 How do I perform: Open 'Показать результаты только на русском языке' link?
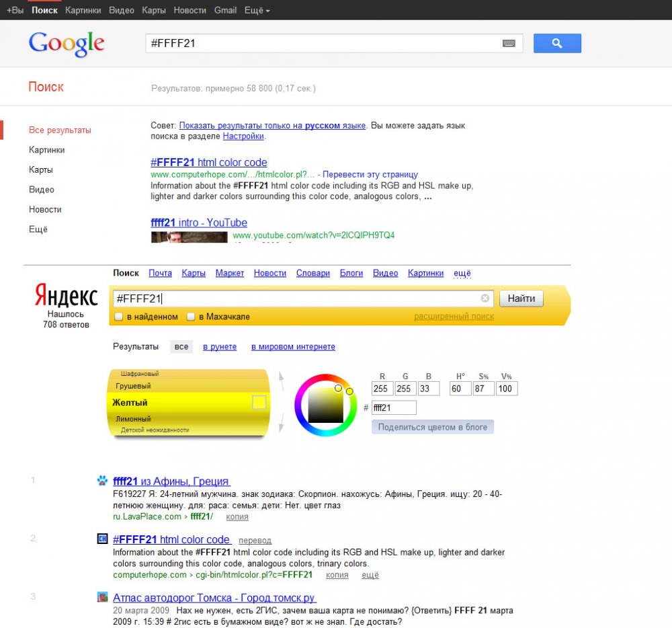[272, 126]
